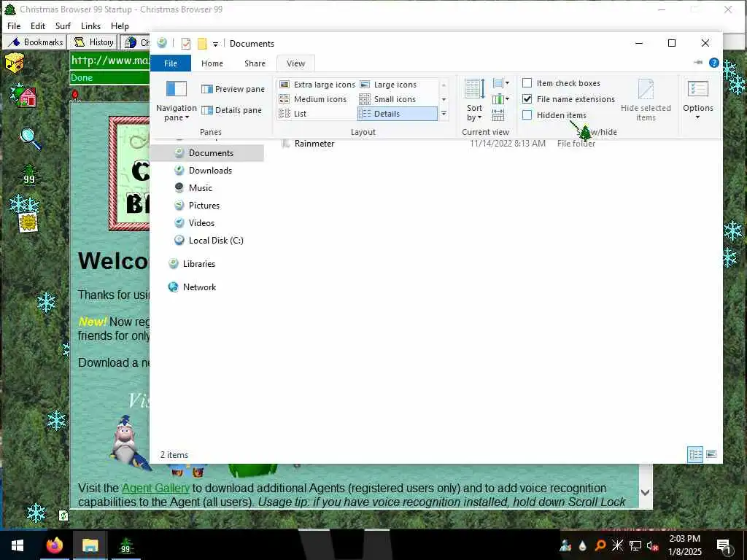Move down one row in layout gallery

(444, 99)
